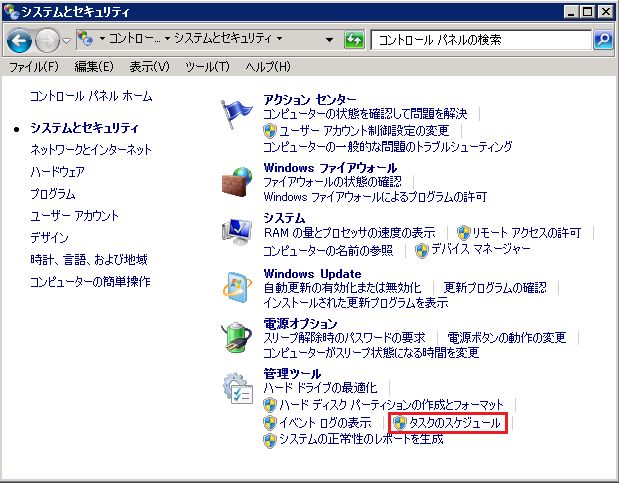This screenshot has width=619, height=483.
Task: Open デザイン category
Action: point(49,238)
